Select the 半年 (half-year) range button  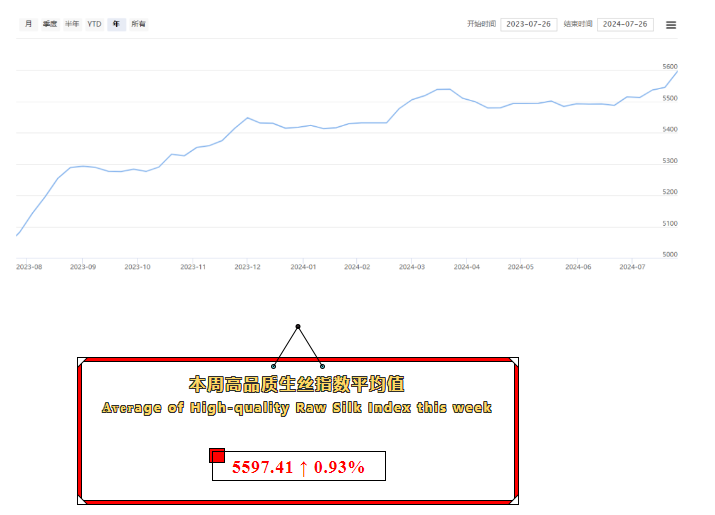pyautogui.click(x=72, y=24)
